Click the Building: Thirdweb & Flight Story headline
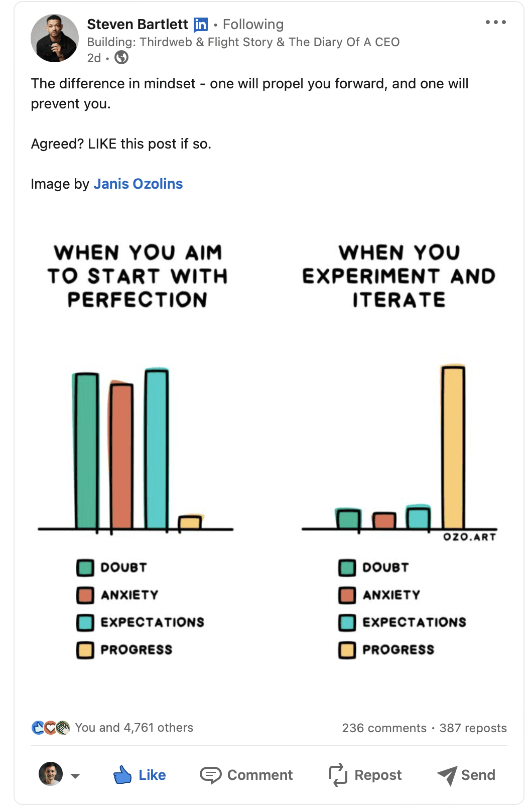532x812 pixels. (243, 42)
